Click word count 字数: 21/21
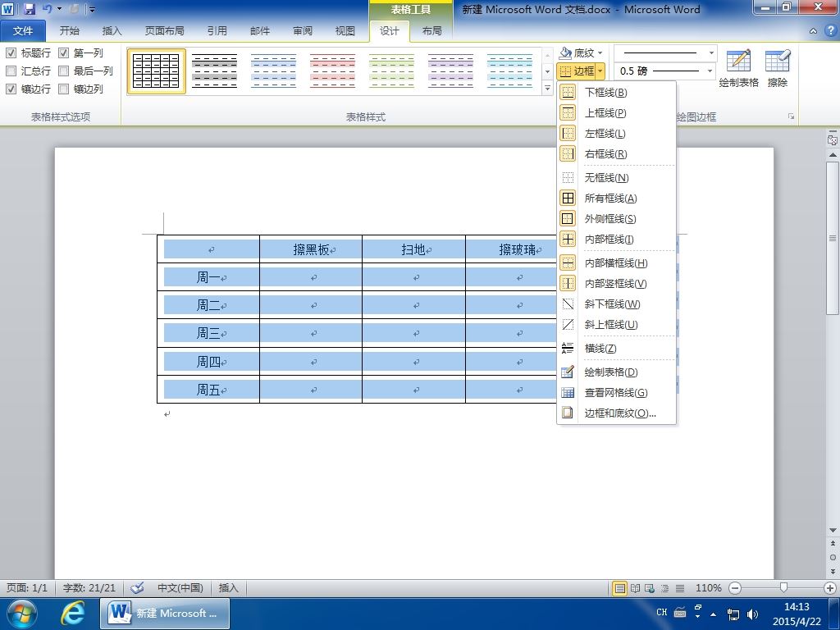Screen dimensions: 840x630 point(89,587)
